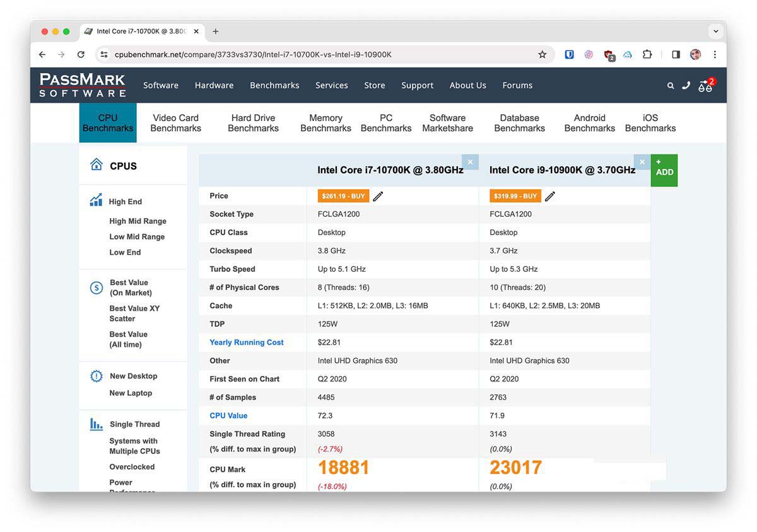This screenshot has width=757, height=532.
Task: Click the browser back arrow
Action: click(42, 55)
